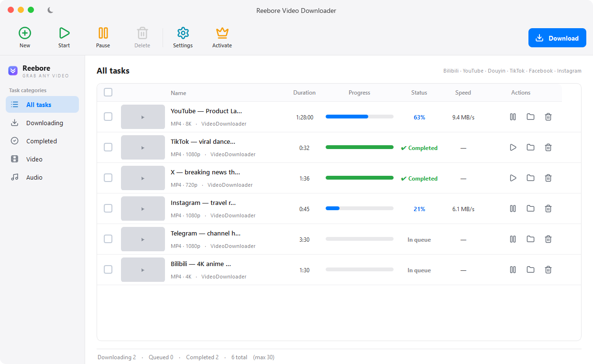
Task: Click the Instagram travel thumbnail
Action: click(143, 209)
